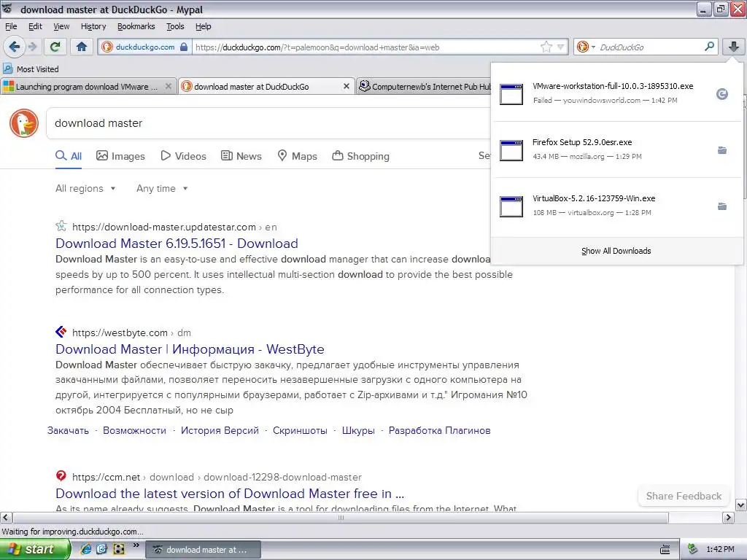Viewport: 747px width, 560px height.
Task: Switch to Maps results
Action: coord(298,156)
